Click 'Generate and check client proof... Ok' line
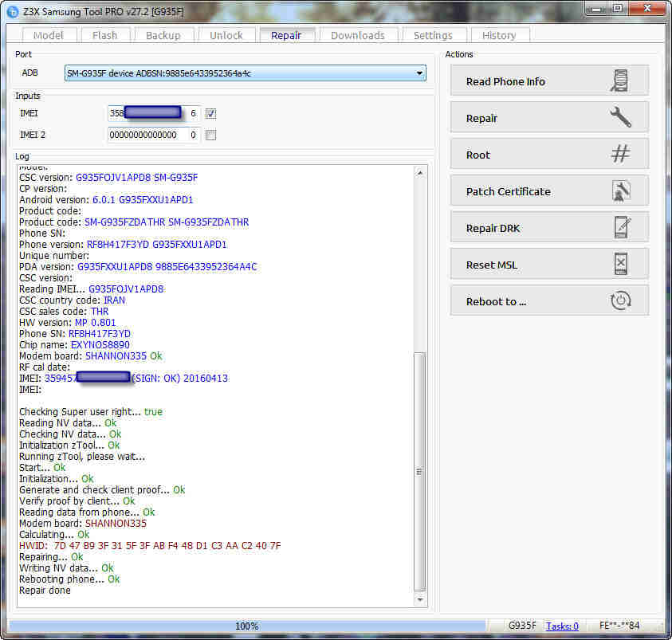 pyautogui.click(x=102, y=489)
